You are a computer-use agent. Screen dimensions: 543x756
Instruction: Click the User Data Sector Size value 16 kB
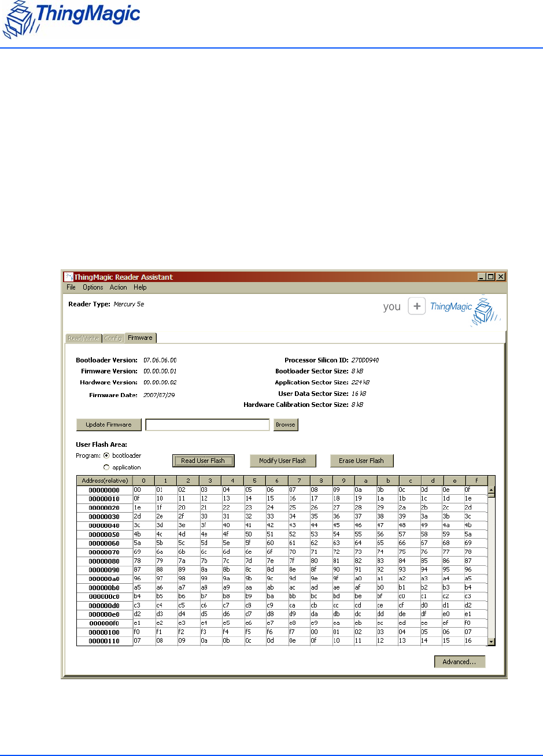[x=359, y=394]
